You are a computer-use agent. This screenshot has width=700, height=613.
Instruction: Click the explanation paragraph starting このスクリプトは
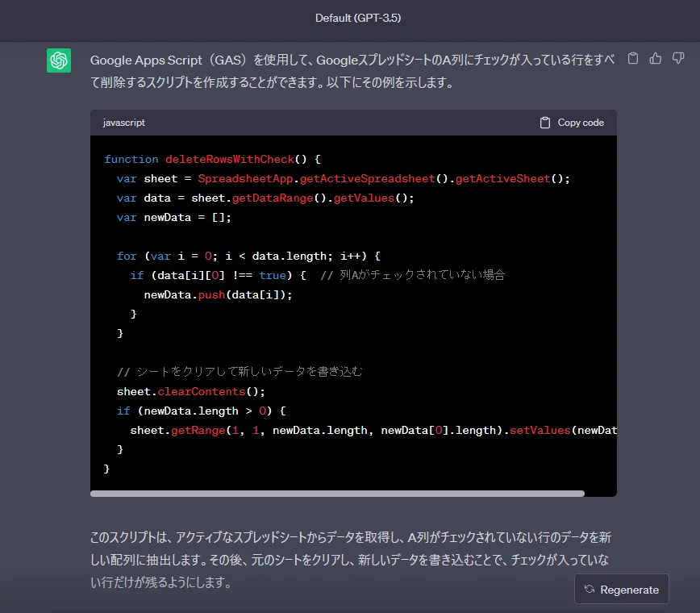[x=351, y=560]
